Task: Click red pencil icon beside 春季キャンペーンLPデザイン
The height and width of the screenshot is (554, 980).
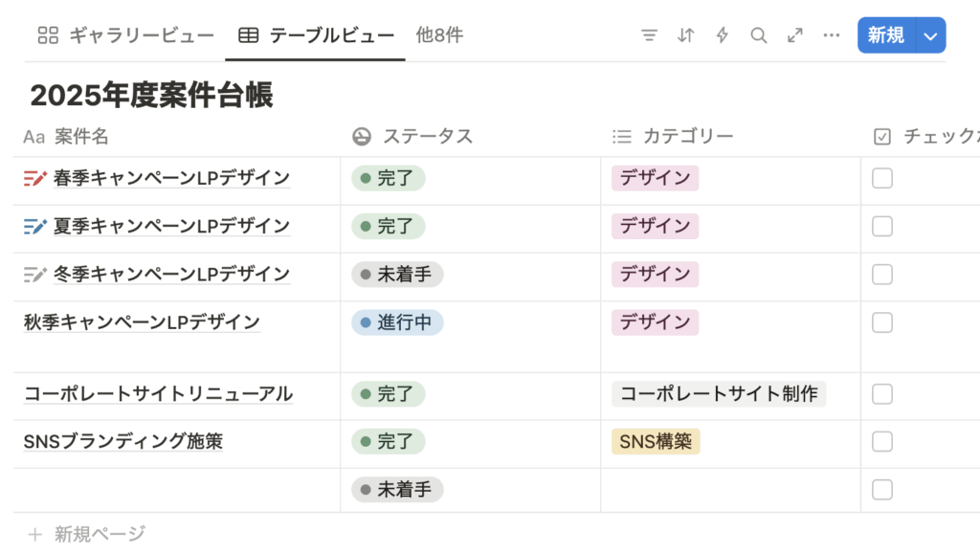Action: pos(34,178)
